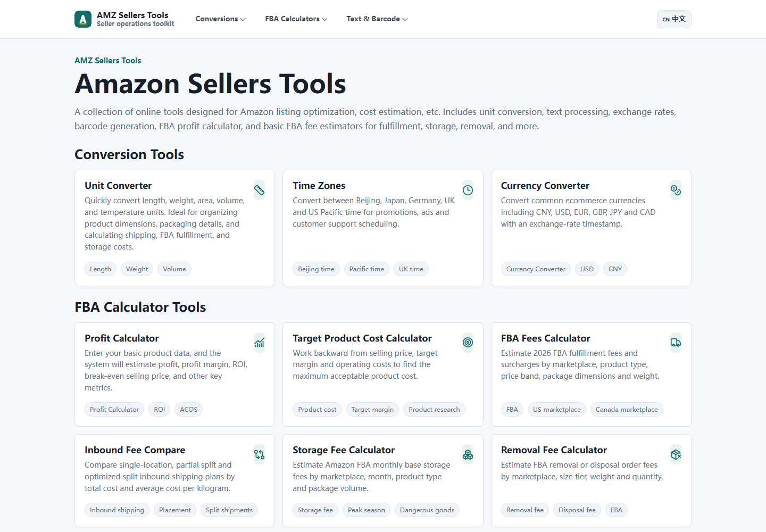
Task: Click the Dangerous goods tag
Action: point(427,510)
